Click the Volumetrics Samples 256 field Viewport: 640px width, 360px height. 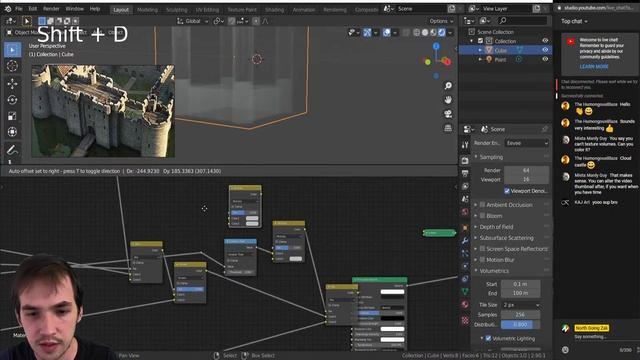[x=520, y=315]
